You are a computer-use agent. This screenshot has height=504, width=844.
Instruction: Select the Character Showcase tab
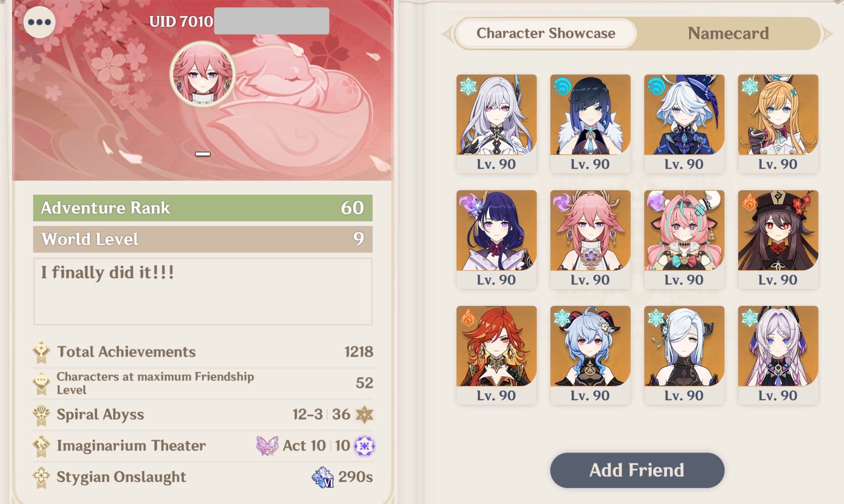546,33
